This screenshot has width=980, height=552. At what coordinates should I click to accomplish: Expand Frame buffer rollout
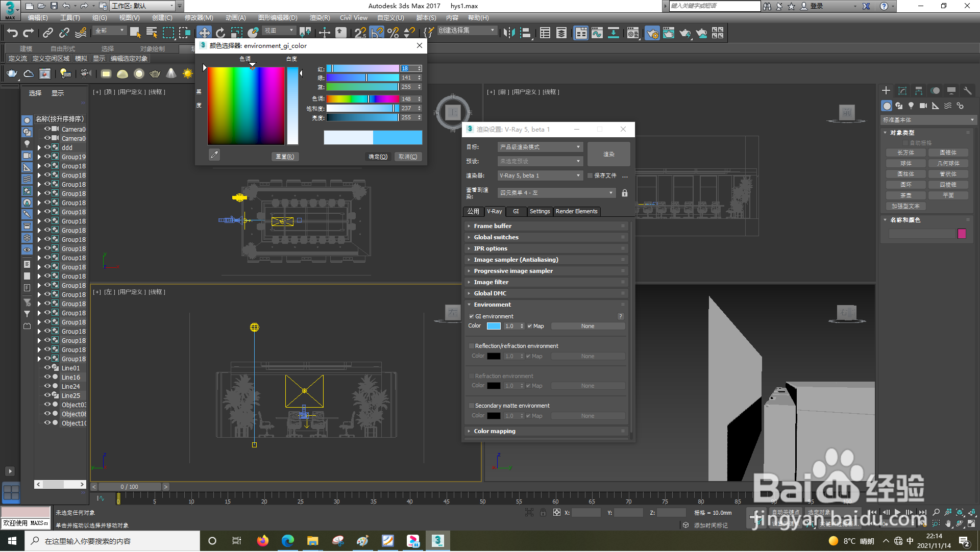[546, 226]
